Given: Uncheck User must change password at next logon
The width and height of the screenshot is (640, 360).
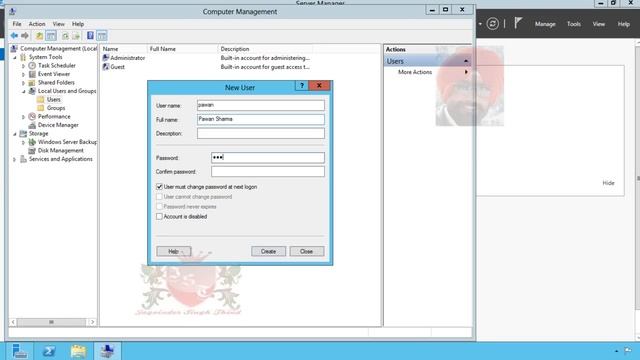Looking at the screenshot, I should coord(159,187).
